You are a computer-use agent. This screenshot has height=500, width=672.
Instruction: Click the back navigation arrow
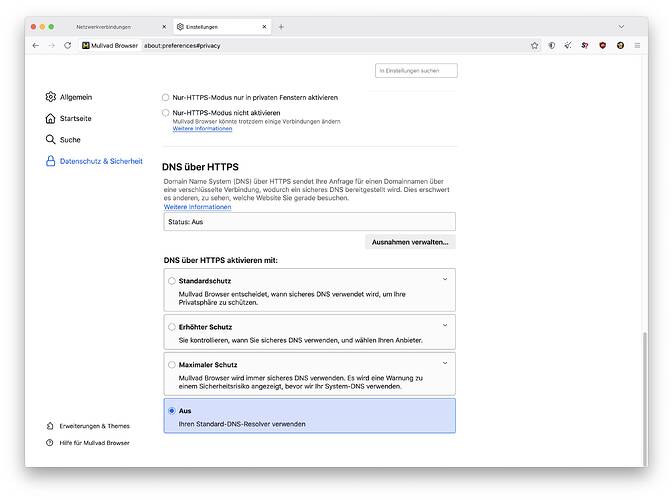[x=36, y=45]
